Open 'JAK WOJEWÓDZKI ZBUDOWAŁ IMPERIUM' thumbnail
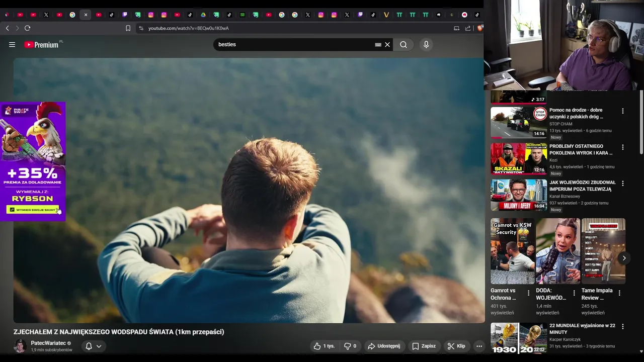The height and width of the screenshot is (362, 644). click(519, 195)
